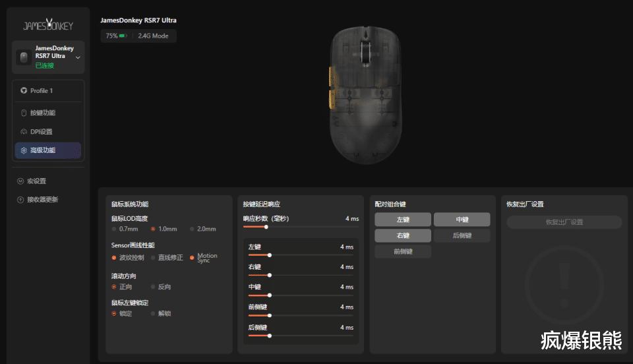This screenshot has height=364, width=633.
Task: Click the 后侧键 pairing combo button
Action: [462, 235]
